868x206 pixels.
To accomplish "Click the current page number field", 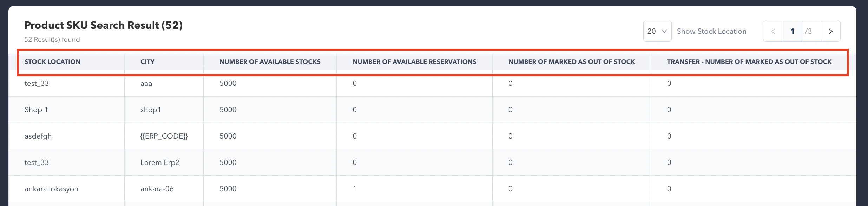I will (792, 31).
